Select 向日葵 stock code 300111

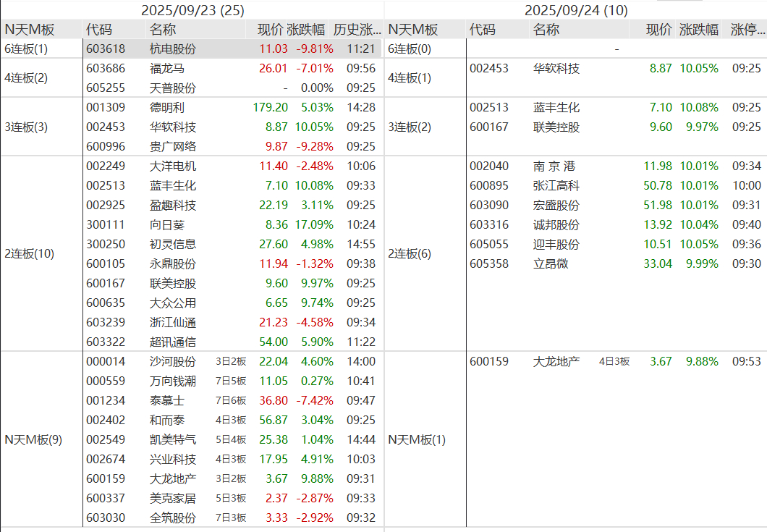[106, 224]
